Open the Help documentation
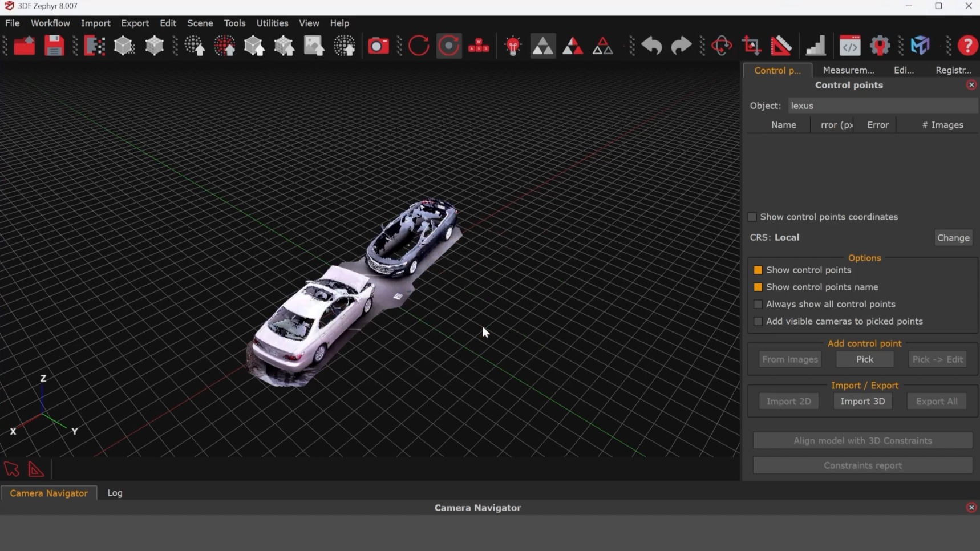This screenshot has width=980, height=551. 967,46
